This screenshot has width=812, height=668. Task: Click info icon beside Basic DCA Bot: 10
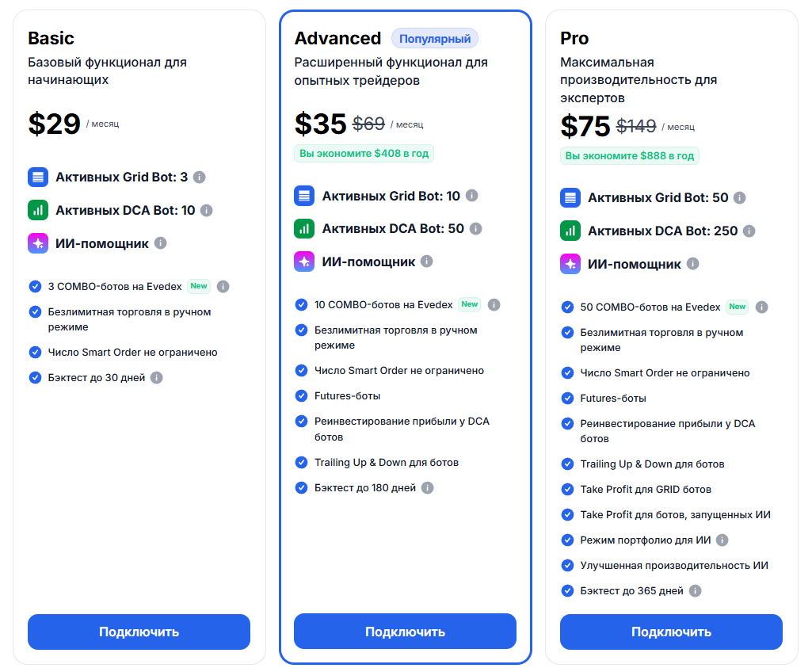(207, 211)
